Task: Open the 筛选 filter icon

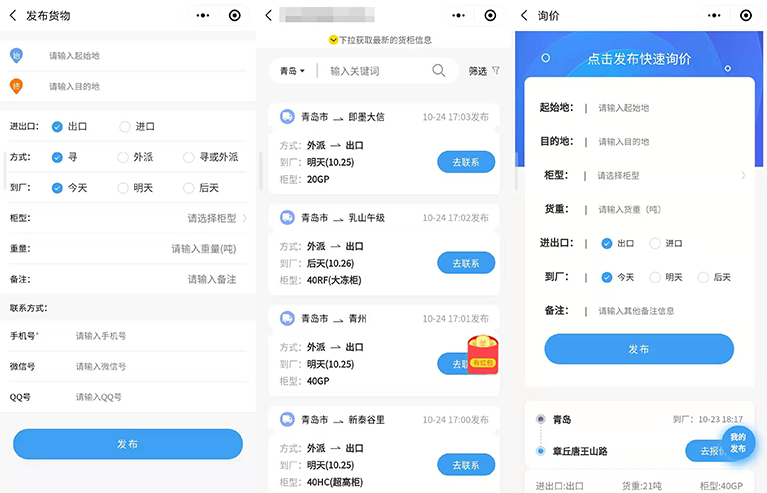Action: click(495, 71)
